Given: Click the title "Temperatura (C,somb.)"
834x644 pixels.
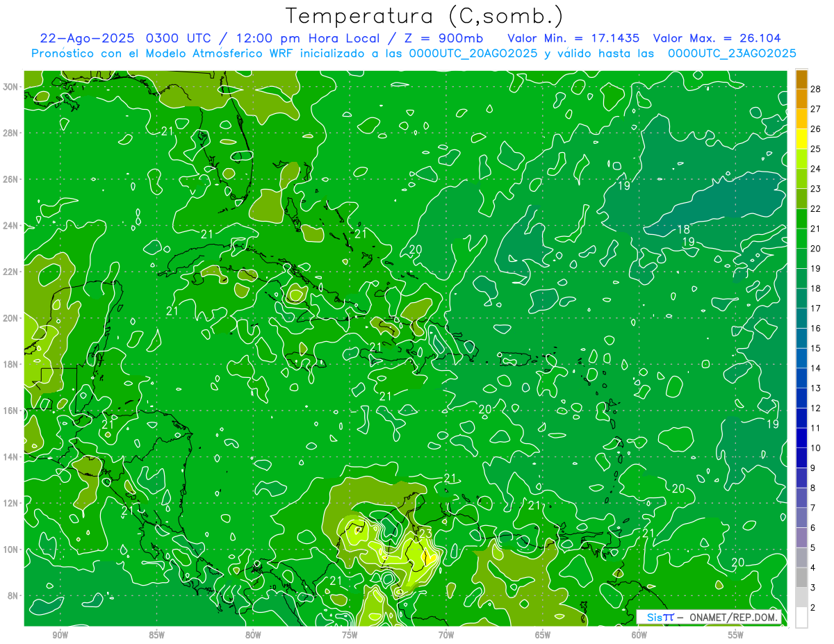Looking at the screenshot, I should [x=425, y=17].
